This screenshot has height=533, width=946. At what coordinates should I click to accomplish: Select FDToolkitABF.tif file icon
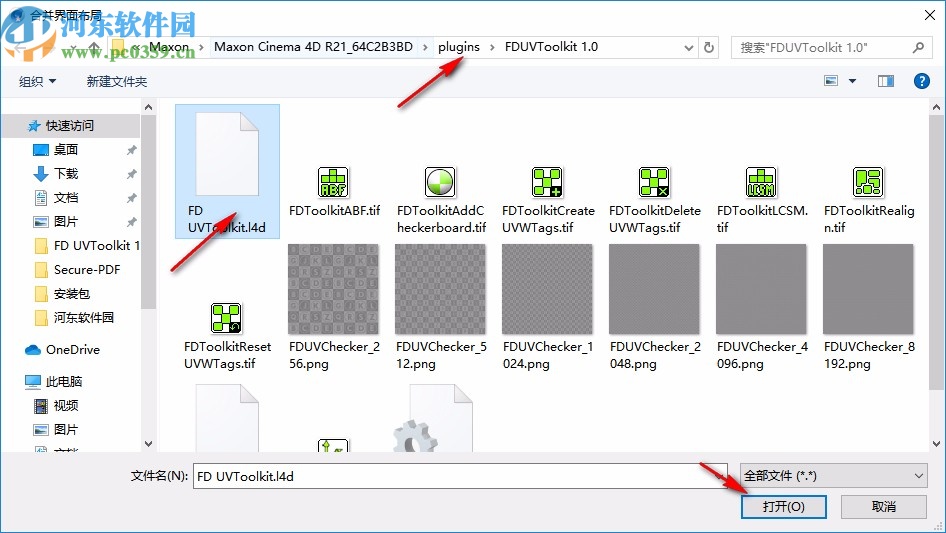[x=333, y=182]
